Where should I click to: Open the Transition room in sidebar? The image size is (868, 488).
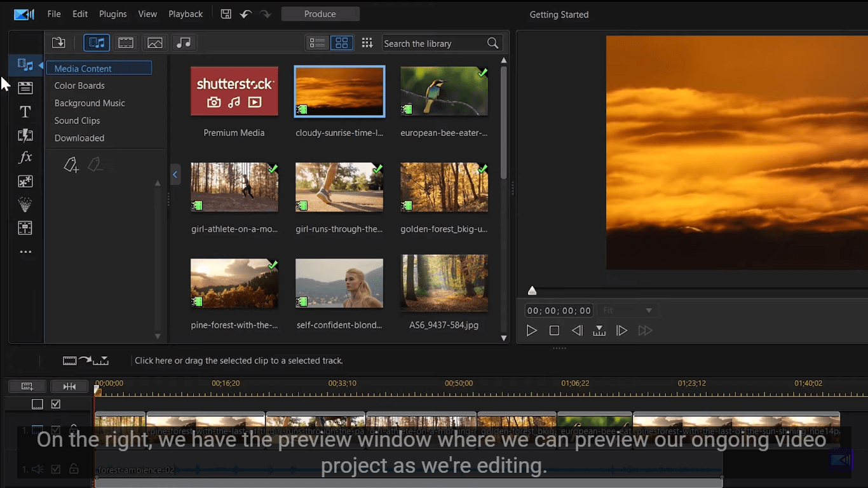25,135
